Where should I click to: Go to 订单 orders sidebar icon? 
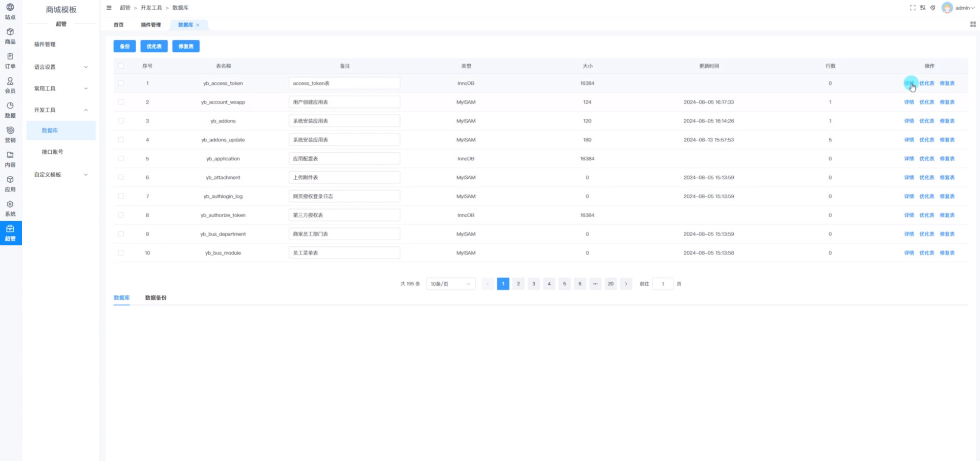(10, 60)
